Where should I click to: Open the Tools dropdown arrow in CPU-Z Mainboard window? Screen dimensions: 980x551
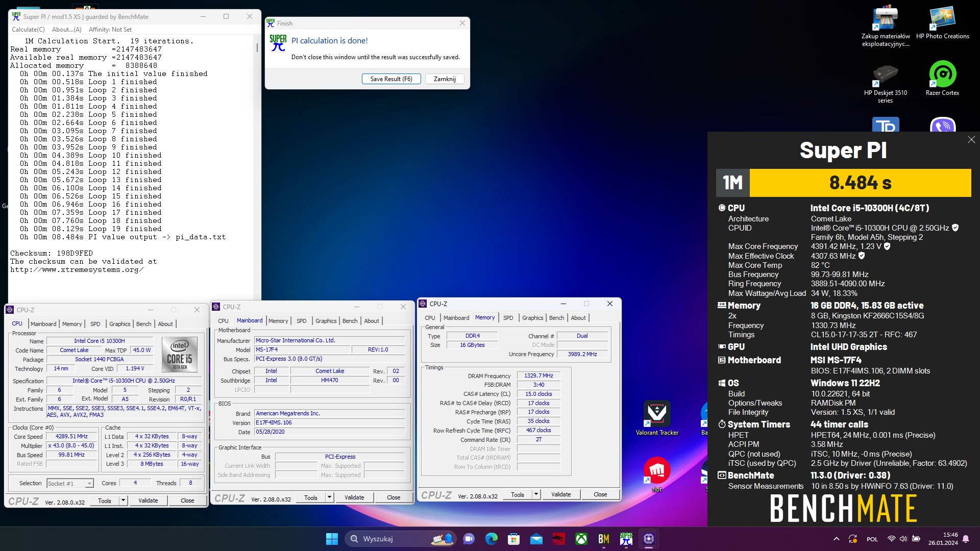tap(329, 497)
